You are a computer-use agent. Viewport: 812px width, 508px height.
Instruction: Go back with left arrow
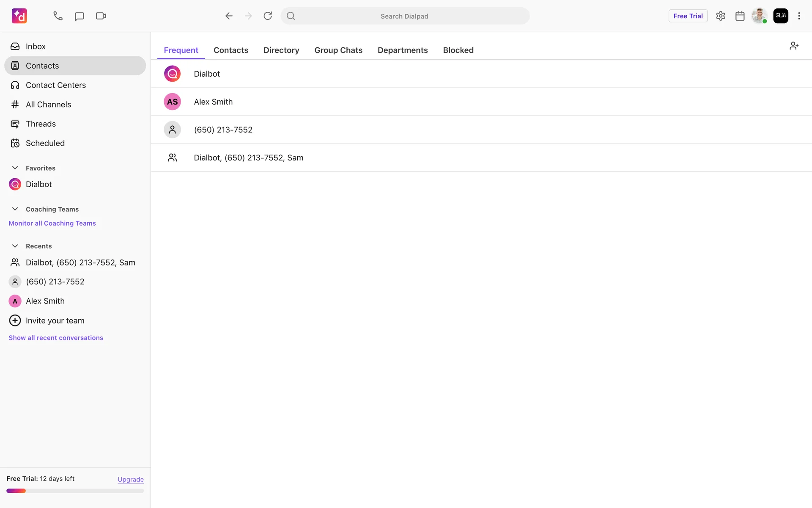coord(229,16)
